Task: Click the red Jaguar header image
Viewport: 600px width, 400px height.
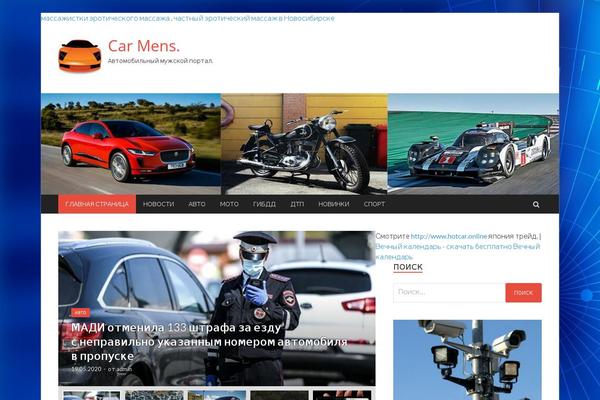Action: coord(131,144)
